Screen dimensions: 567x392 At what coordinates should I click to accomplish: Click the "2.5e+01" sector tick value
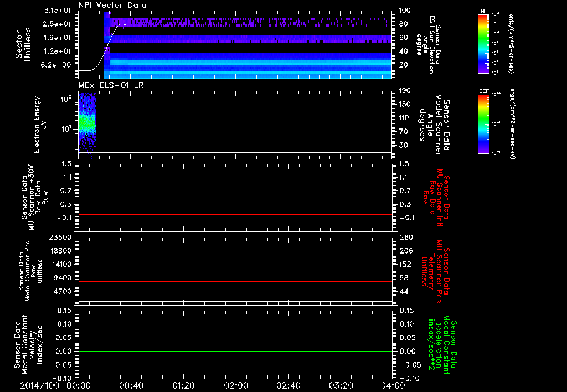58,24
